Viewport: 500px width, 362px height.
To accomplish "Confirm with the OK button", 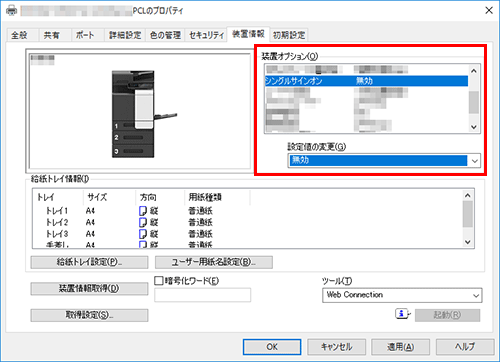I will pos(272,347).
